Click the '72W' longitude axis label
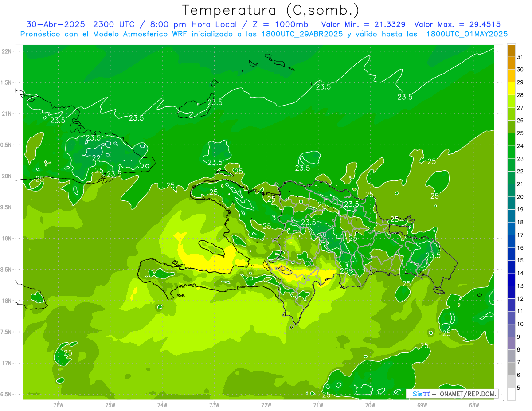Screen dimensions: 532x411 (x=266, y=405)
